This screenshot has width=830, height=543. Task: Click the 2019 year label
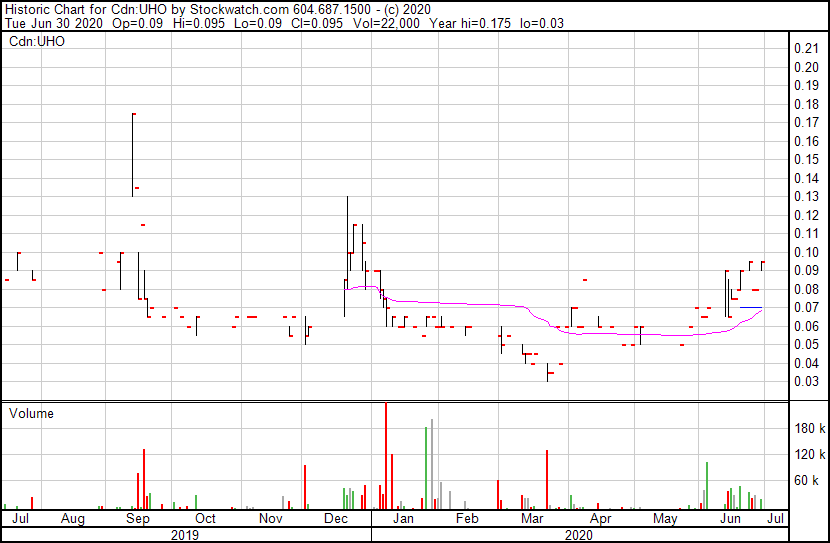pos(185,535)
